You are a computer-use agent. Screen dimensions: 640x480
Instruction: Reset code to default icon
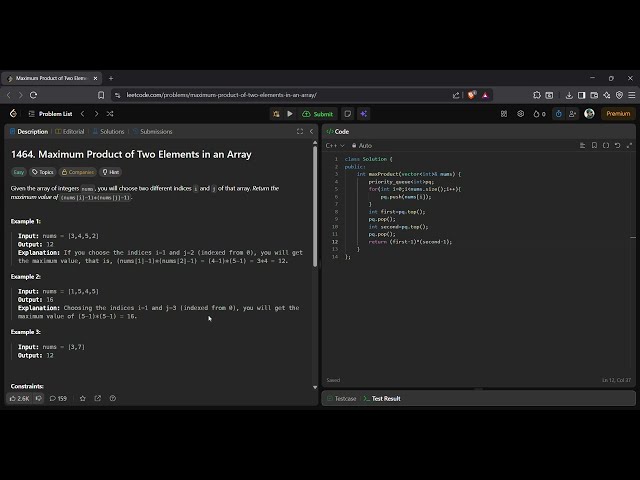coord(618,146)
